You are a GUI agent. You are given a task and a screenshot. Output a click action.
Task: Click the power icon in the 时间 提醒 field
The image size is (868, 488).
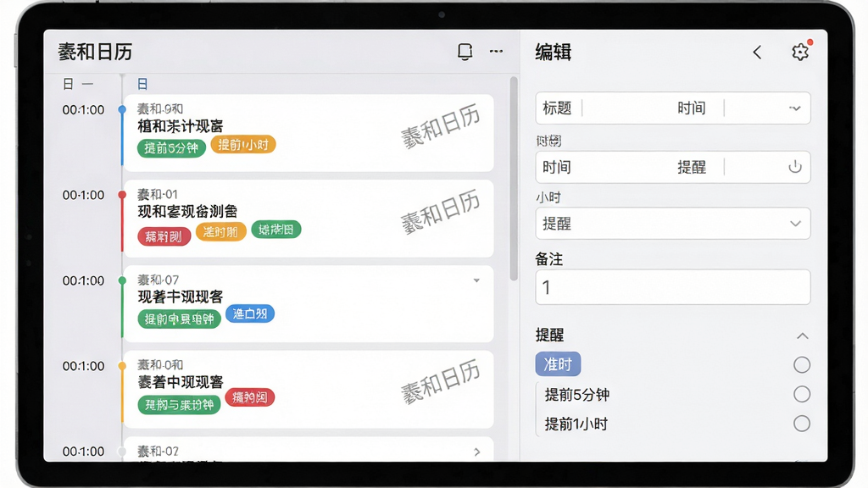(x=795, y=167)
